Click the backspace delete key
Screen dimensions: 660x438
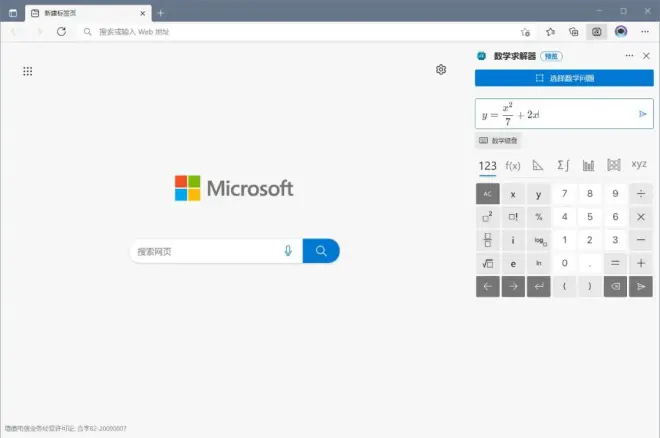click(615, 287)
